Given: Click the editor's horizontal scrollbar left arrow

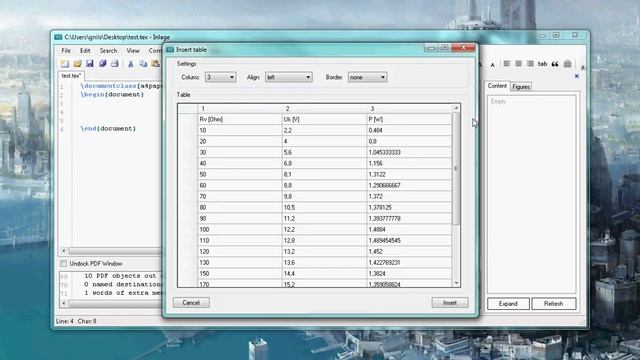Looking at the screenshot, I should click(64, 251).
